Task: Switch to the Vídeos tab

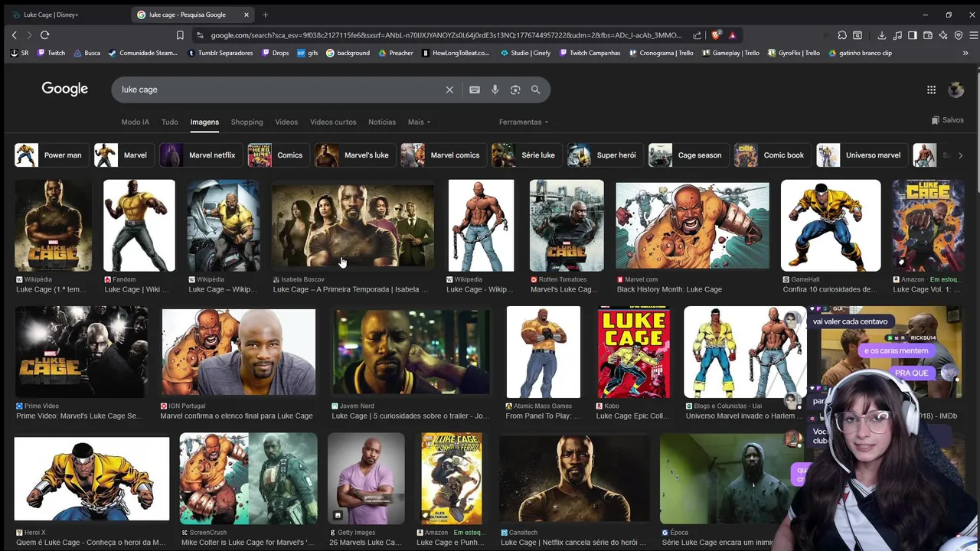Action: pyautogui.click(x=286, y=122)
